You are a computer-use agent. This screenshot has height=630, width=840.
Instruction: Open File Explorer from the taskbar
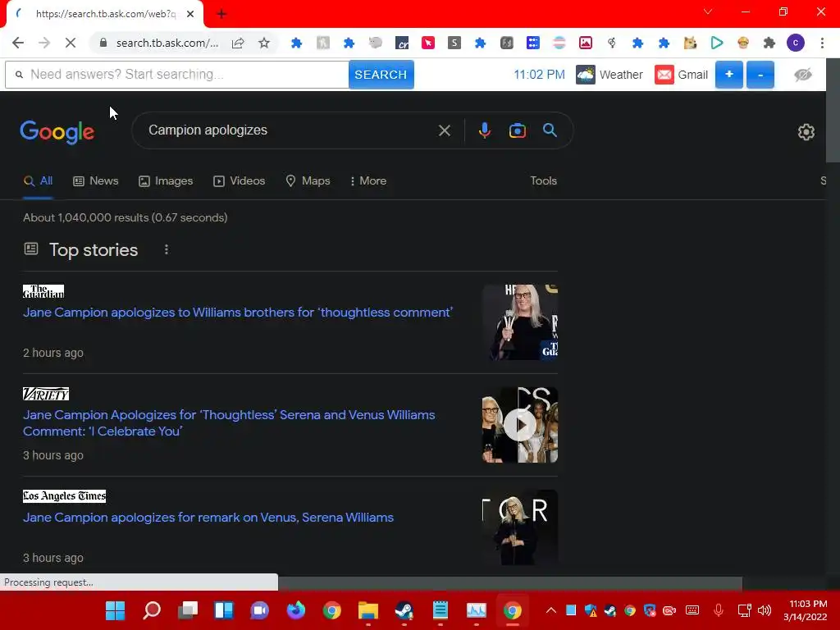tap(368, 610)
